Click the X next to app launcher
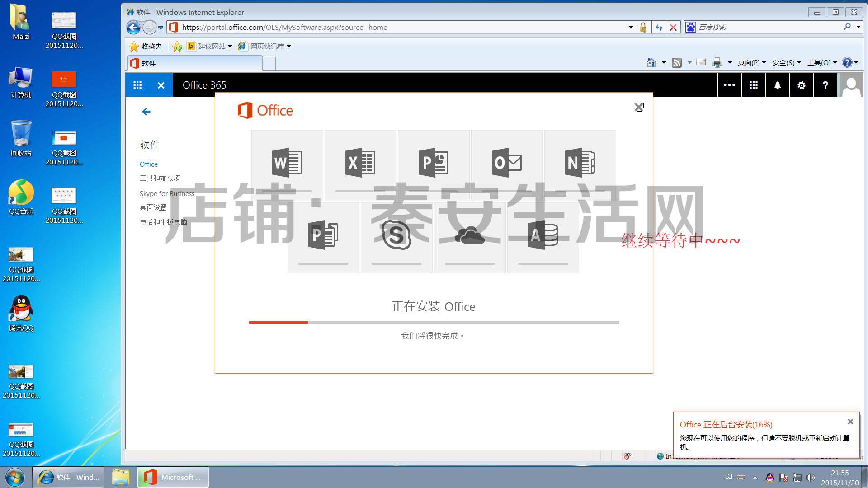 click(161, 85)
